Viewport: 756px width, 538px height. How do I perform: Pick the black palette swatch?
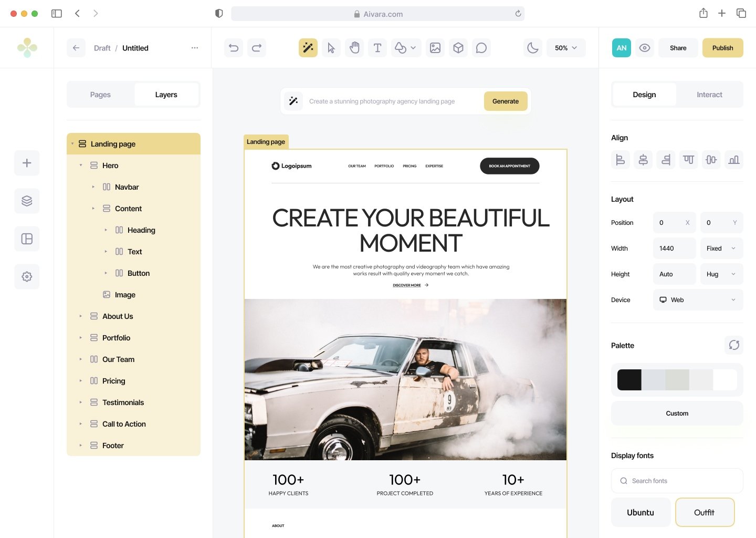(x=629, y=380)
